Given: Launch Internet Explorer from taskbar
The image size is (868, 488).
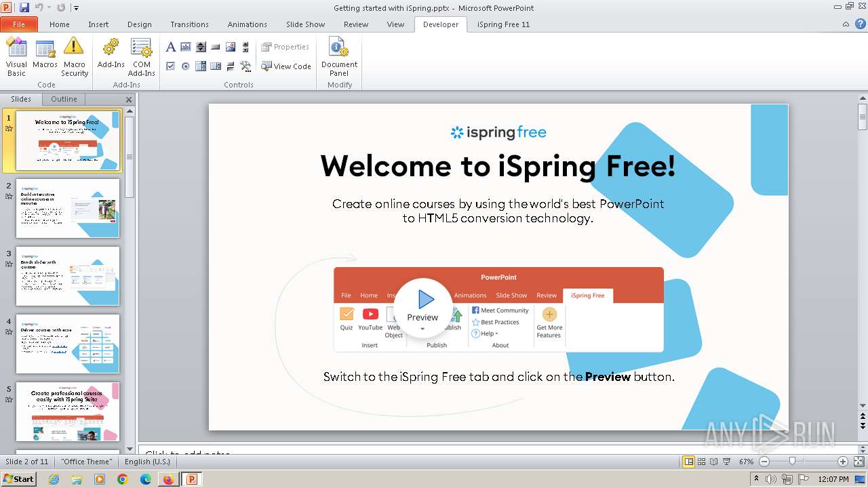Looking at the screenshot, I should (54, 479).
